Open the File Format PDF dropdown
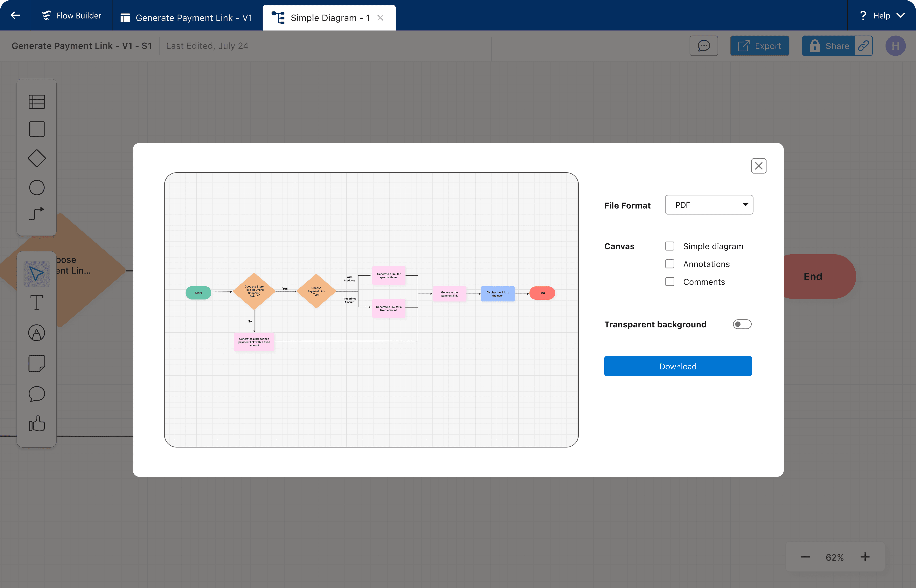916x588 pixels. click(x=709, y=205)
